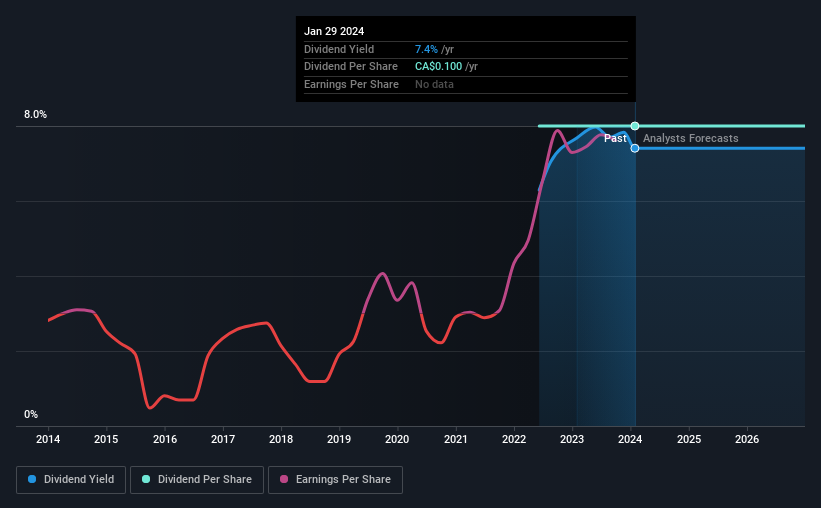821x508 pixels.
Task: Click the 2015 x-axis label
Action: coord(106,439)
